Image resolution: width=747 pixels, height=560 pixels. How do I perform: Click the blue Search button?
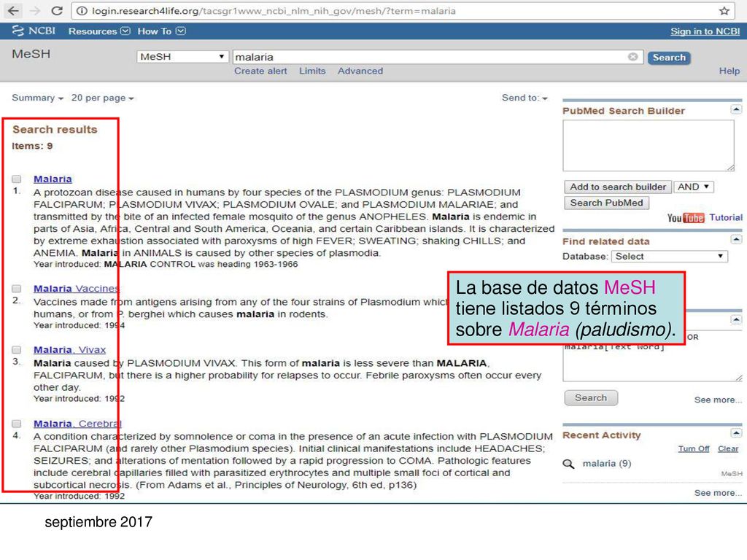(x=669, y=57)
